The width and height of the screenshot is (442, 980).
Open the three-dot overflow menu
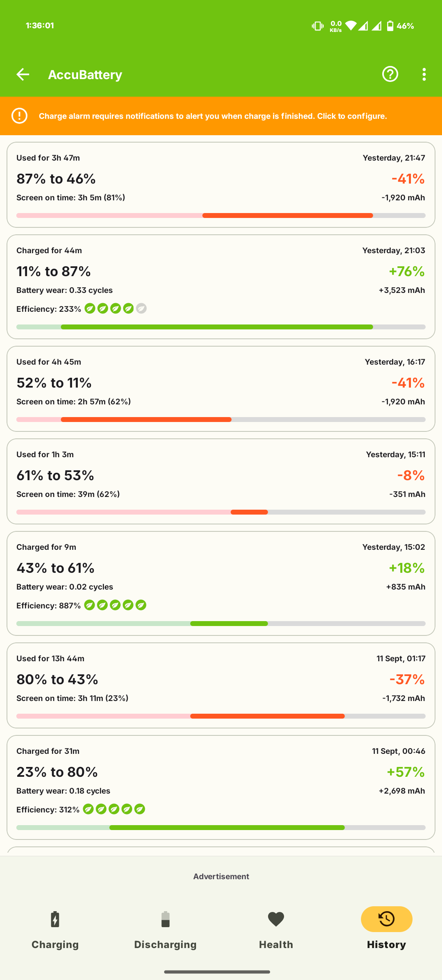424,74
